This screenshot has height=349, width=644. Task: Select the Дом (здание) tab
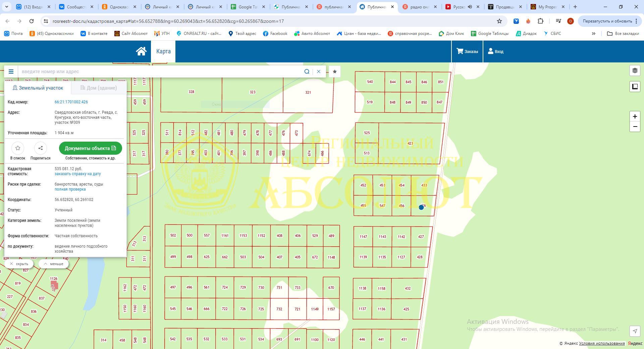click(x=99, y=88)
